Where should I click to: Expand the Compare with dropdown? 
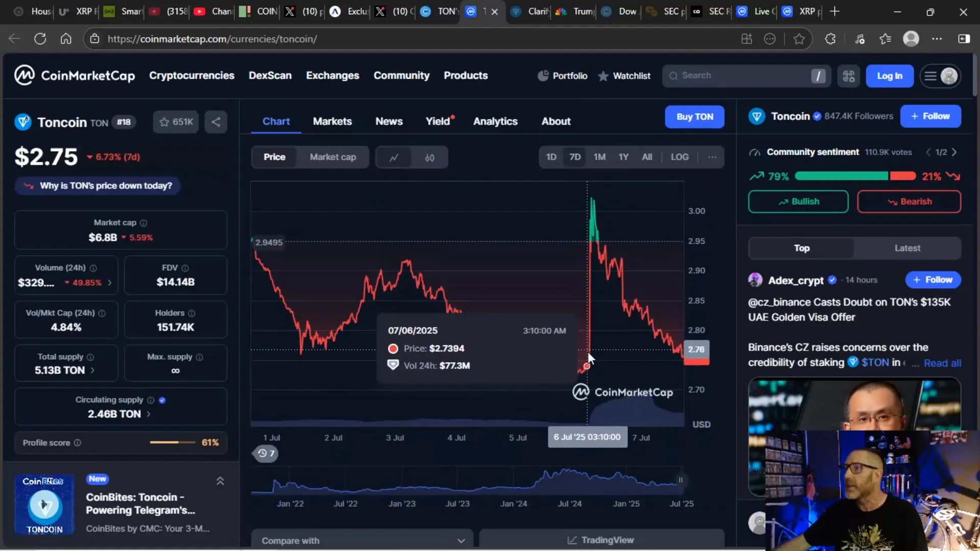[362, 540]
